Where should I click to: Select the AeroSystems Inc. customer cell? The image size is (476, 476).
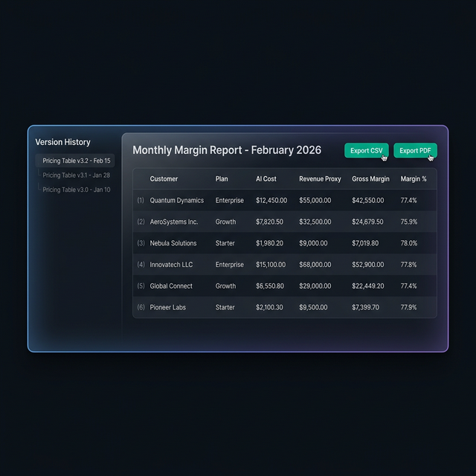click(173, 222)
